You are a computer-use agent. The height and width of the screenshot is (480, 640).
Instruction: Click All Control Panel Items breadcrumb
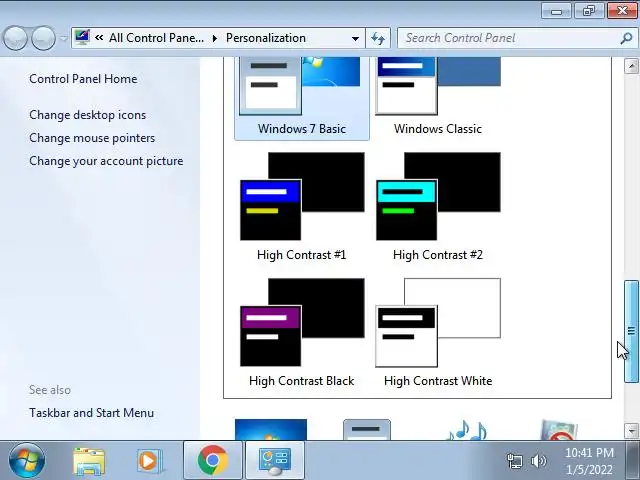coord(156,38)
